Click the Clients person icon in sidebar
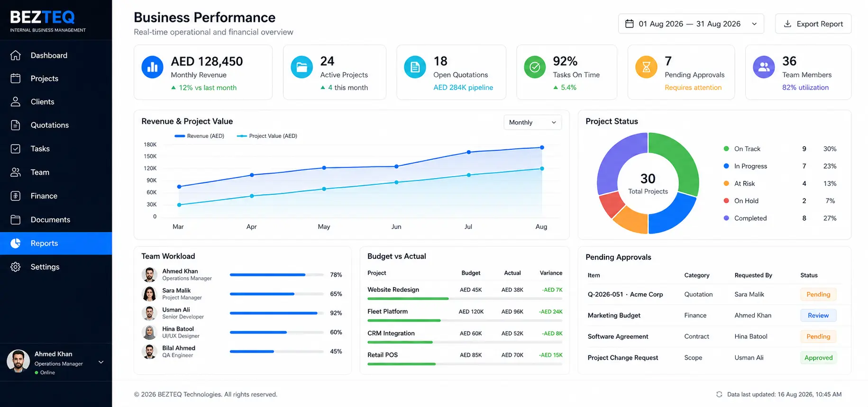Image resolution: width=868 pixels, height=407 pixels. tap(16, 102)
